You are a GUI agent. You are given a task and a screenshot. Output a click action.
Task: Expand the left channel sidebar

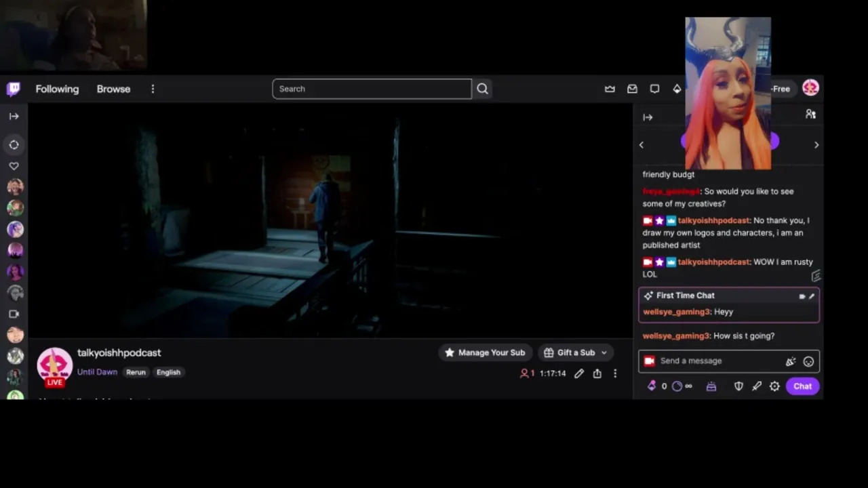(x=14, y=116)
